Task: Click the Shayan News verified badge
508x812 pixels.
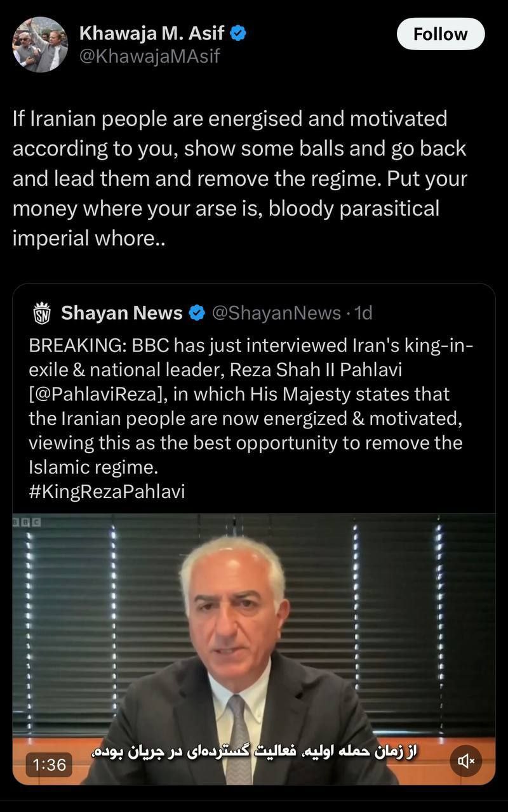Action: click(197, 313)
